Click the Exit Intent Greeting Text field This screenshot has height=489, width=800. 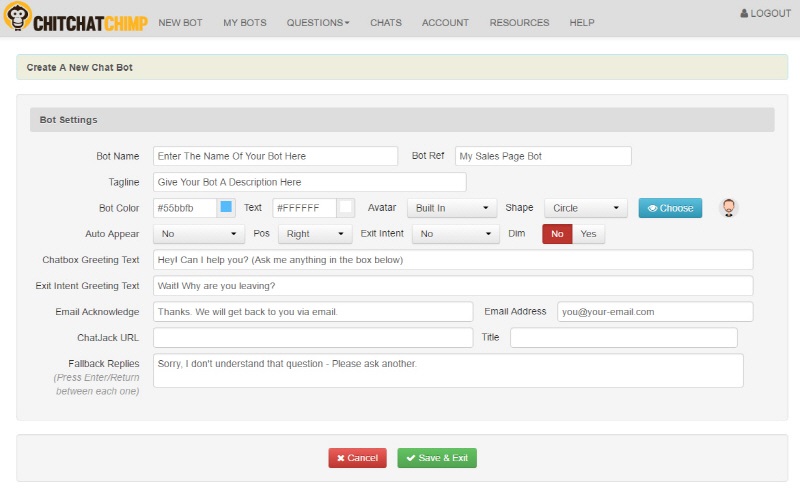pos(453,286)
